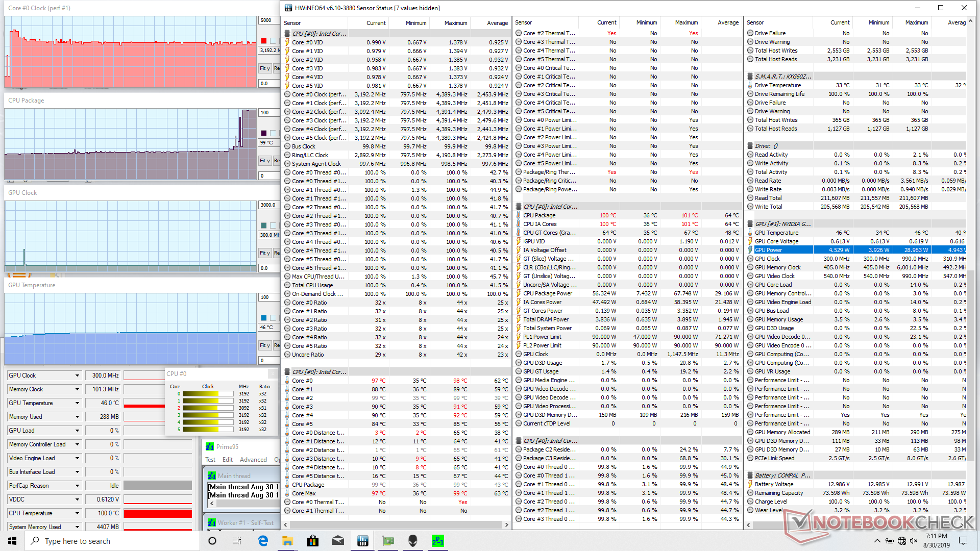Screen dimensions: 980x551
Task: Click the Windows search box
Action: [112, 541]
